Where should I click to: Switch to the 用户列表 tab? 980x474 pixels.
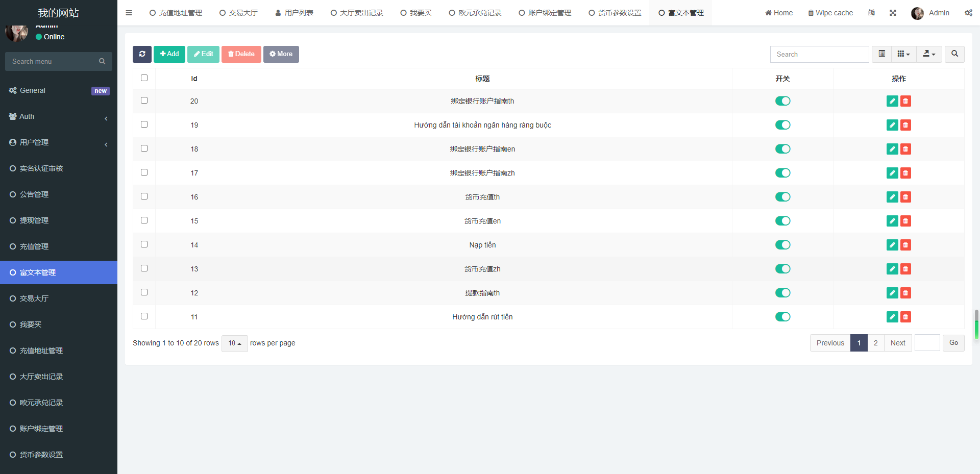point(294,13)
